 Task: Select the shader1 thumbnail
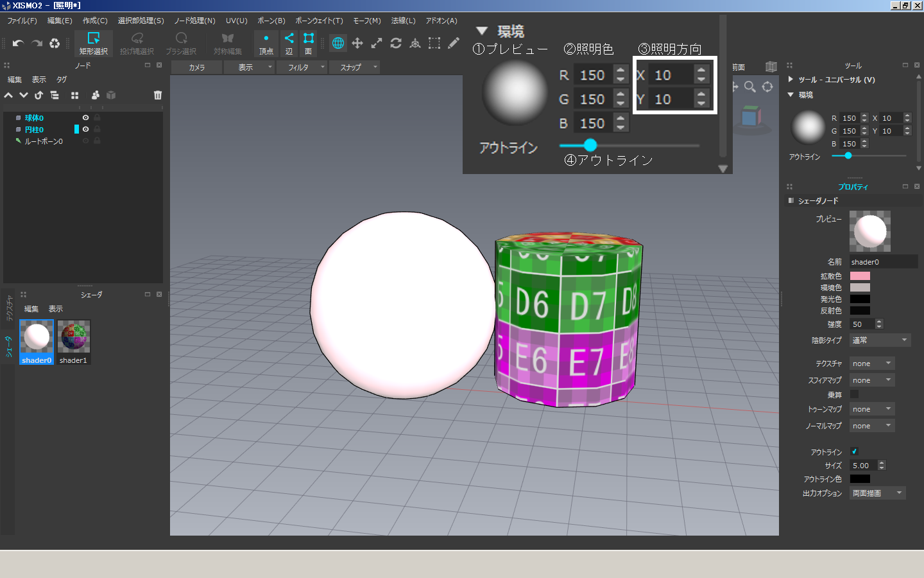[x=74, y=342]
